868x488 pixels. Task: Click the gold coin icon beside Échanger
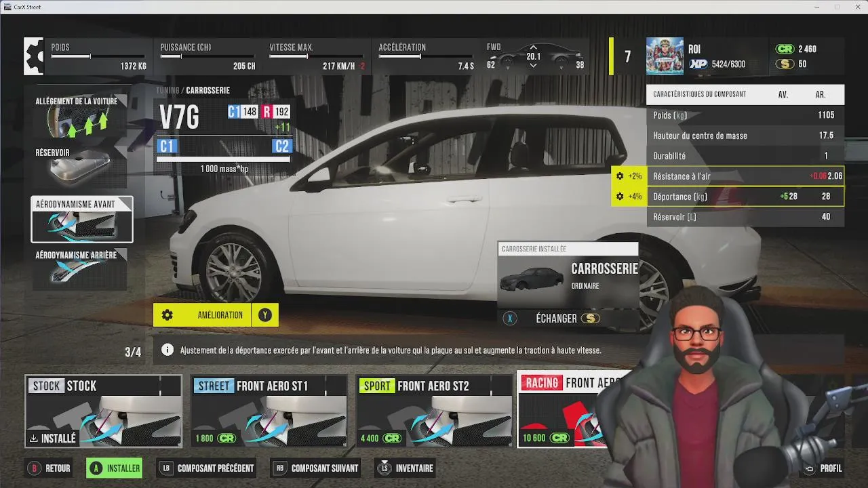(x=590, y=319)
